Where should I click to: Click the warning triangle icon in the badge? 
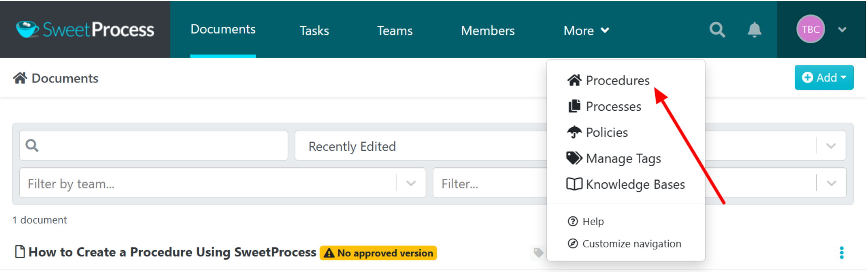pyautogui.click(x=329, y=253)
